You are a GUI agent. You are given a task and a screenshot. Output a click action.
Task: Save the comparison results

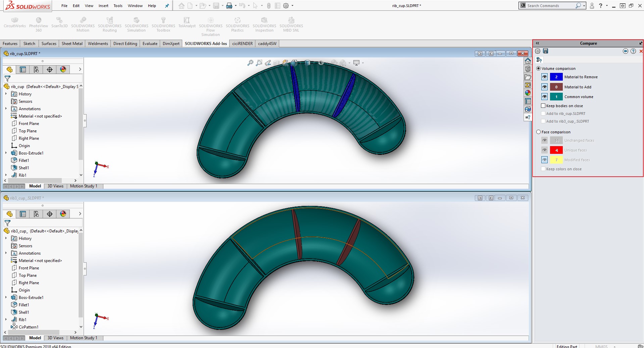pos(546,51)
